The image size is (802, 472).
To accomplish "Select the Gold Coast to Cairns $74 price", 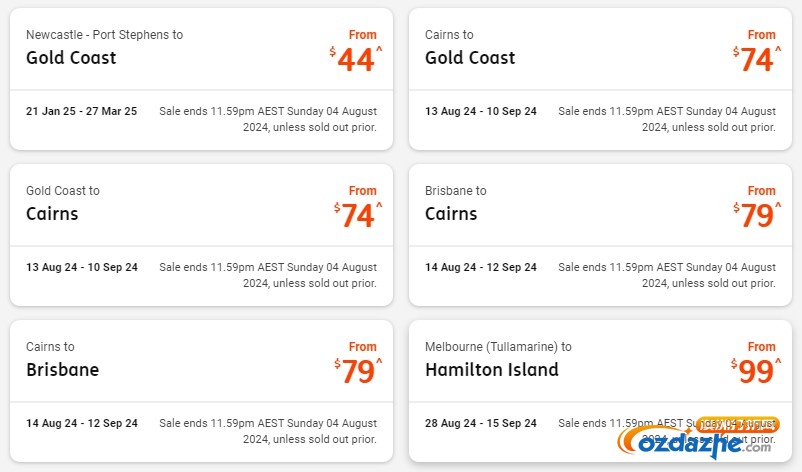I will (358, 215).
